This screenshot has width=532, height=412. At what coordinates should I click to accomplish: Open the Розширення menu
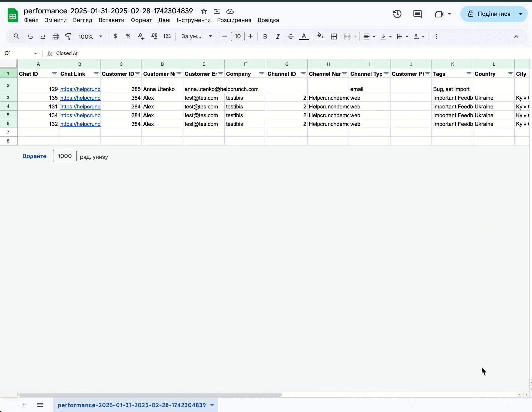[x=234, y=20]
